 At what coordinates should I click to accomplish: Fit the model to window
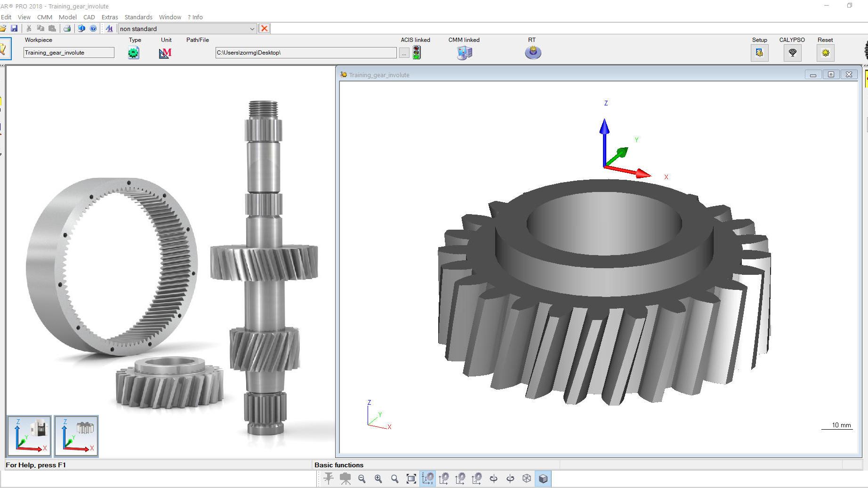click(x=411, y=479)
